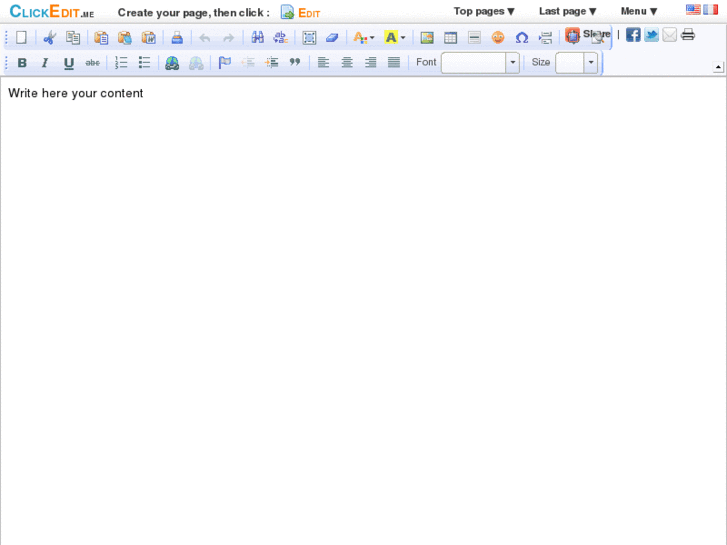
Task: Click the Share button
Action: [x=588, y=35]
